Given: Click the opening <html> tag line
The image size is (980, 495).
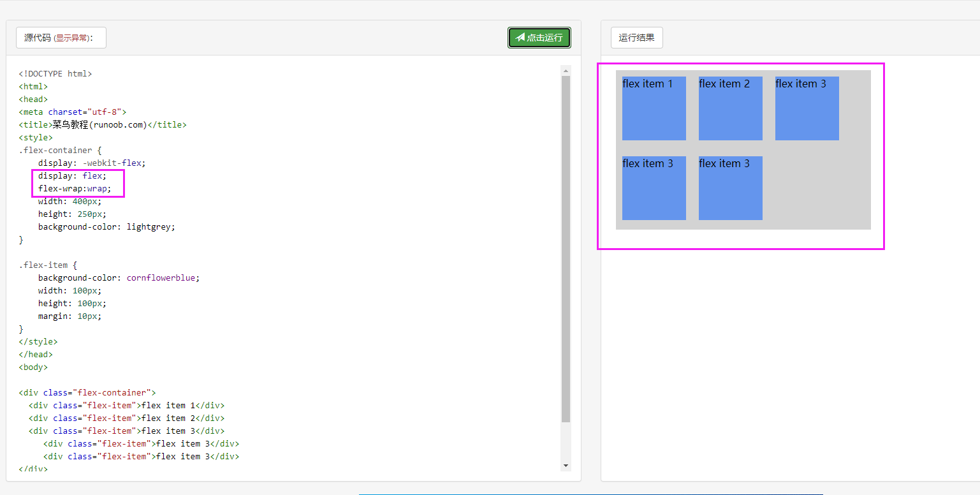Looking at the screenshot, I should 33,86.
